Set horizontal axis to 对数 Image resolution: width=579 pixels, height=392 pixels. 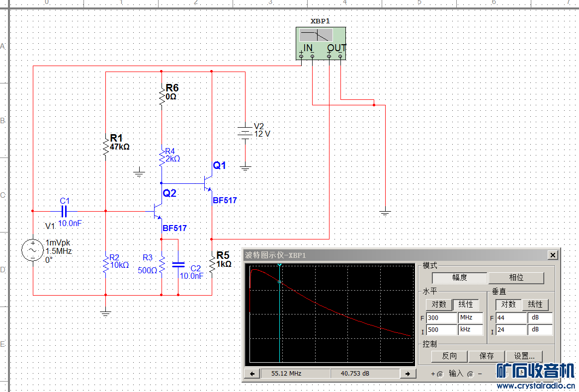pos(439,305)
